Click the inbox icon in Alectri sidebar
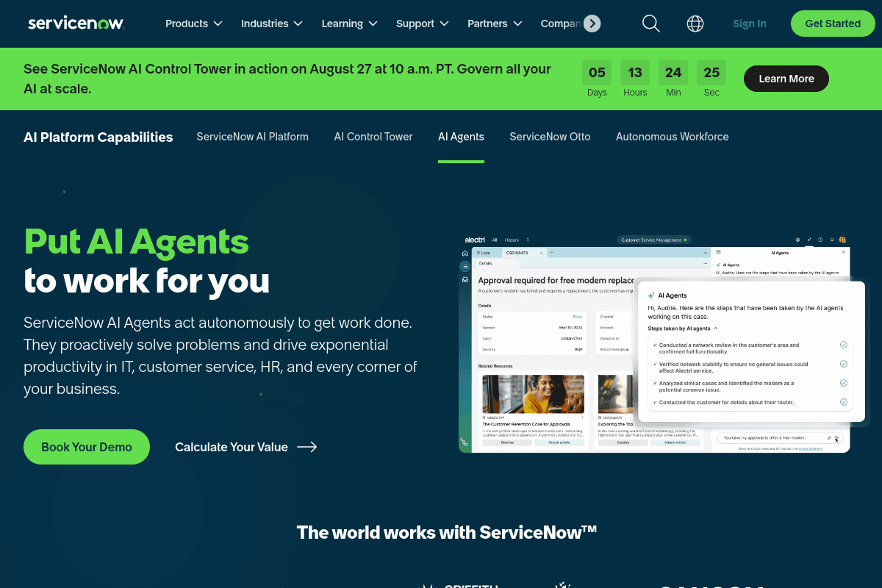This screenshot has width=882, height=588. 465,279
